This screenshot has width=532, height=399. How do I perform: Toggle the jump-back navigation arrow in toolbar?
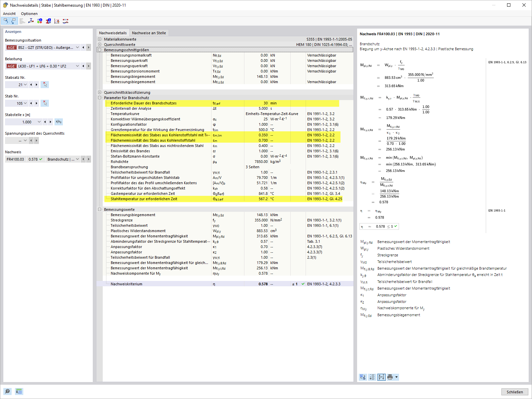coord(6,21)
